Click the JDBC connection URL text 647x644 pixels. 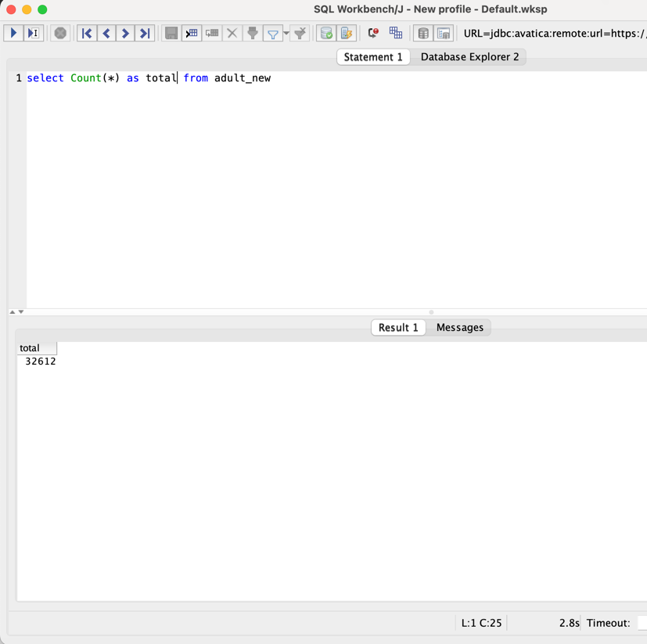point(555,34)
